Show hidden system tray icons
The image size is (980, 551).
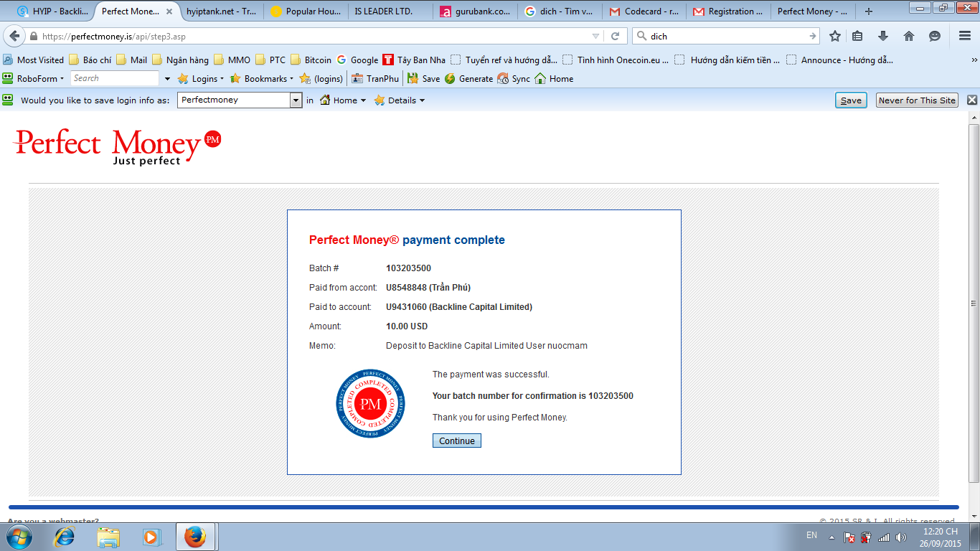point(831,537)
